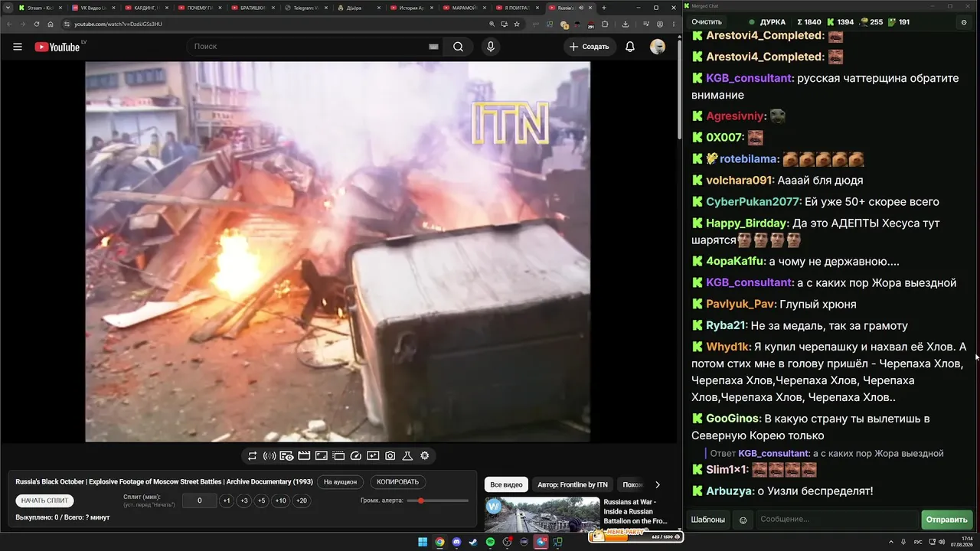
Task: Open Windows Start menu
Action: (x=423, y=542)
